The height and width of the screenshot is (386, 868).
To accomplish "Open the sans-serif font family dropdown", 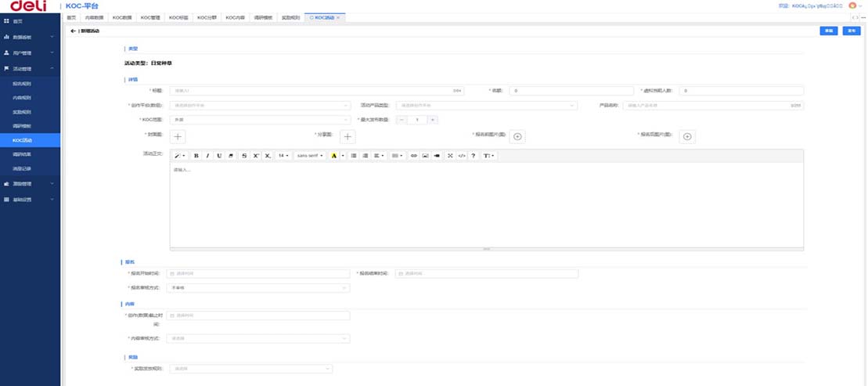I will 310,156.
